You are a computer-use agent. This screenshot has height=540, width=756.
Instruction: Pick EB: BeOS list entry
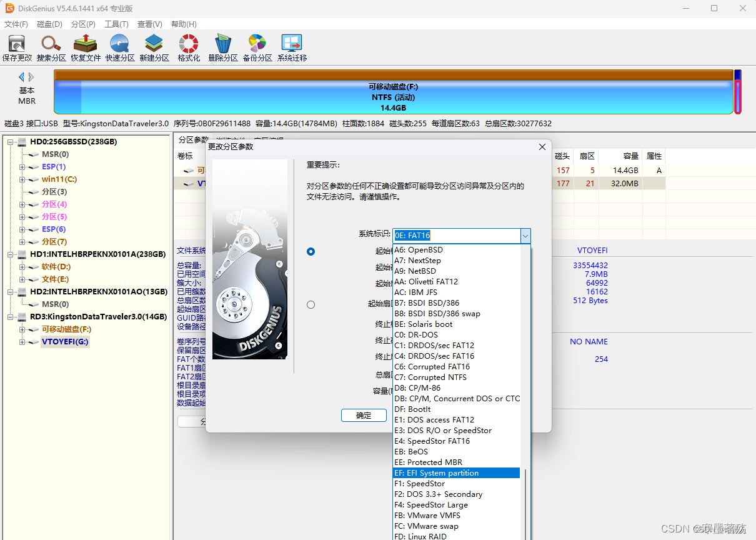(x=456, y=452)
